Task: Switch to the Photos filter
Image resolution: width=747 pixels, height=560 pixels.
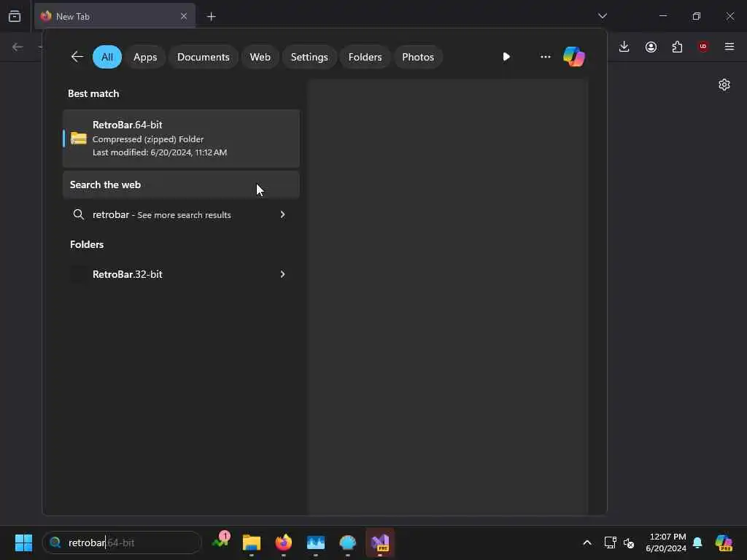Action: point(418,57)
